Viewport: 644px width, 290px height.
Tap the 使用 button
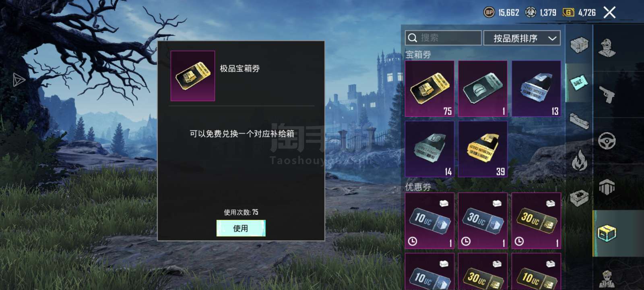click(241, 228)
